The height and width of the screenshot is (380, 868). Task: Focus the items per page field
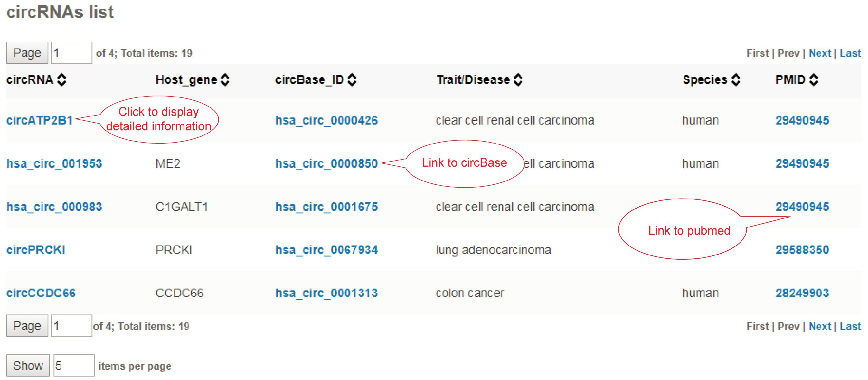(x=74, y=366)
